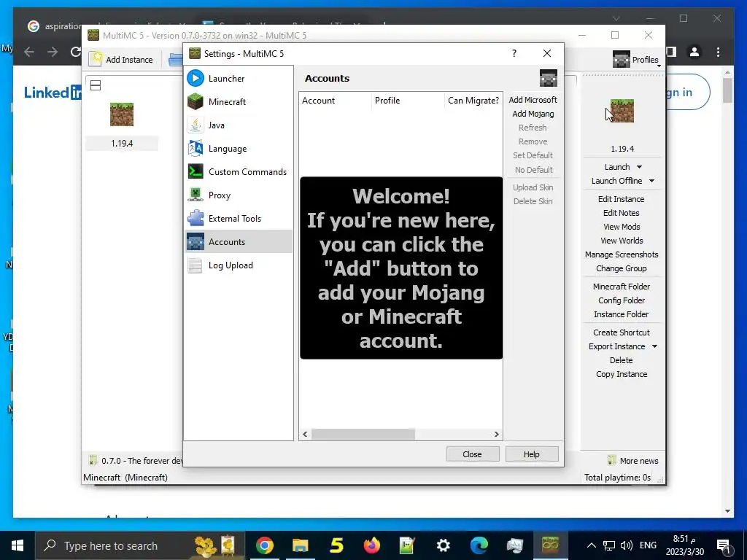Image resolution: width=747 pixels, height=560 pixels.
Task: Click the Refresh account button
Action: coord(533,128)
